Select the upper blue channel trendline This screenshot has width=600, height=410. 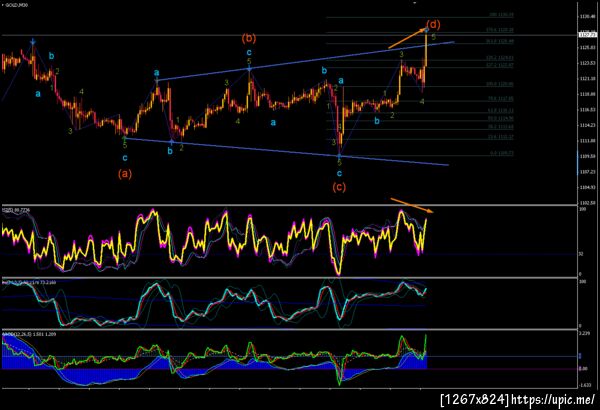[305, 61]
